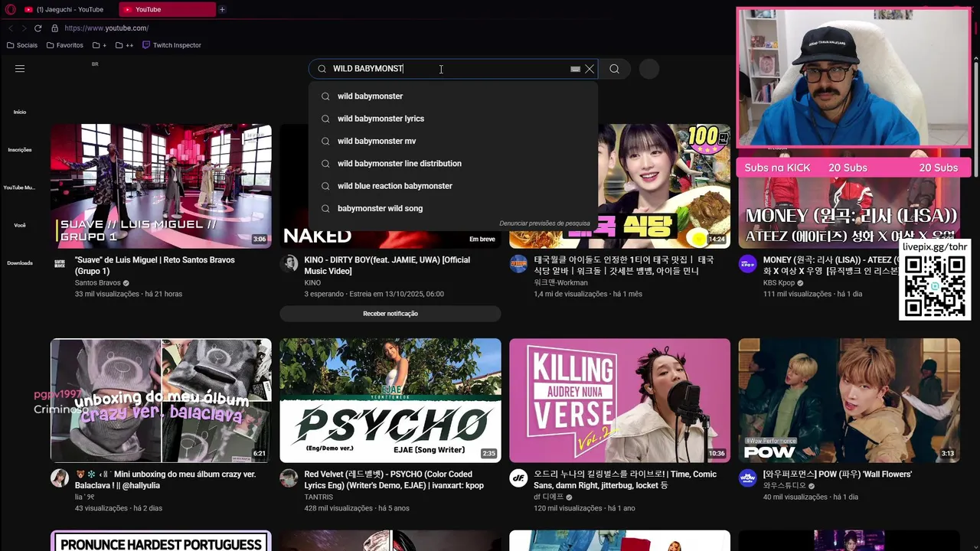
Task: Open the '+' bookmarks folder
Action: point(100,45)
